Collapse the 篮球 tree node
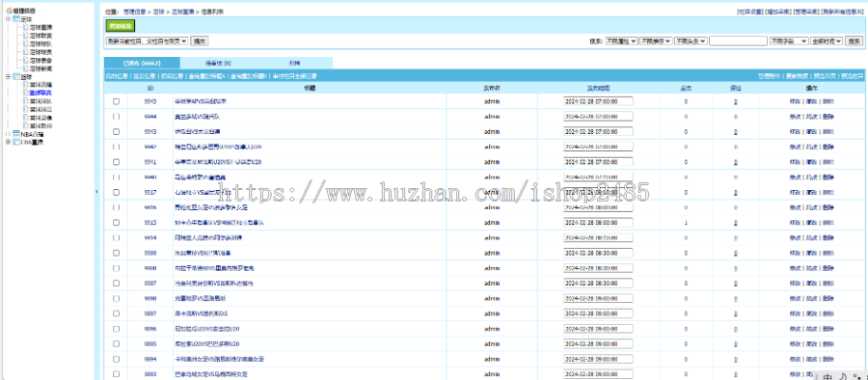 click(x=9, y=77)
